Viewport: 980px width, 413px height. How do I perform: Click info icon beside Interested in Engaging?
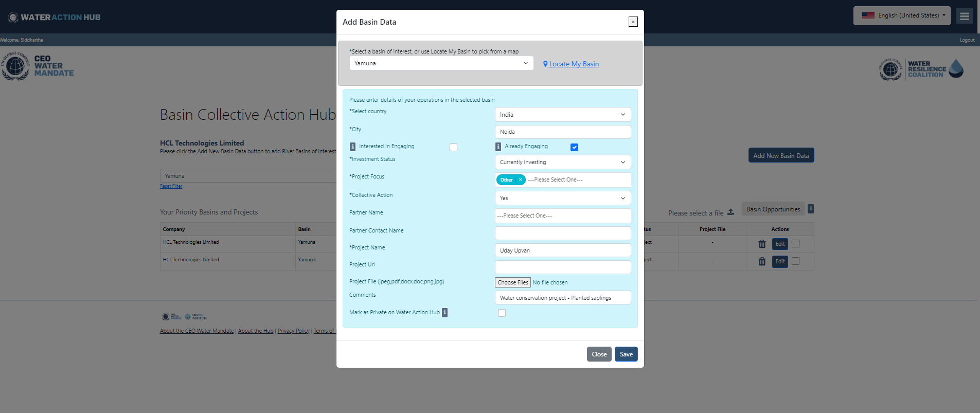click(352, 147)
